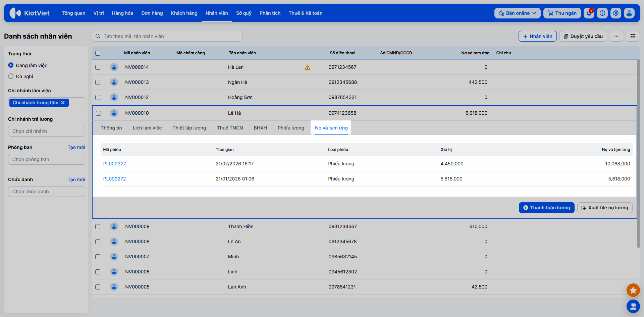Click the warning triangle next to Hà Lan
Image resolution: width=644 pixels, height=317 pixels.
[x=308, y=67]
